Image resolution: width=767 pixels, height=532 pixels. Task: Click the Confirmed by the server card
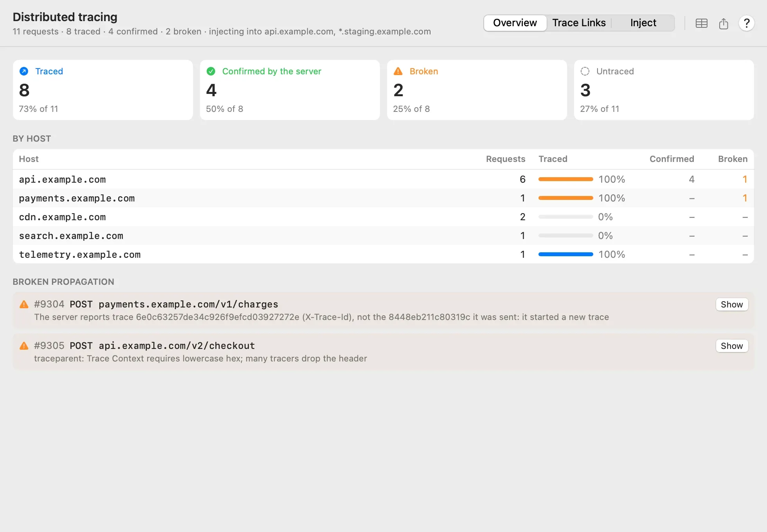[290, 90]
